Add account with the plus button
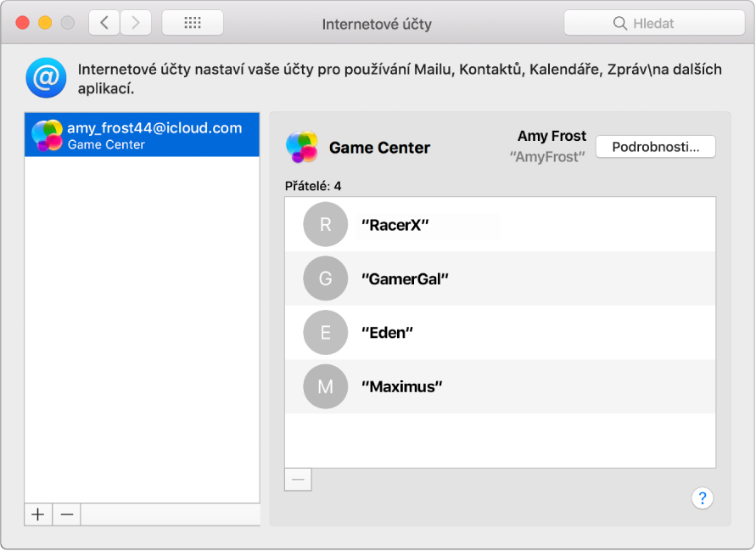 38,514
